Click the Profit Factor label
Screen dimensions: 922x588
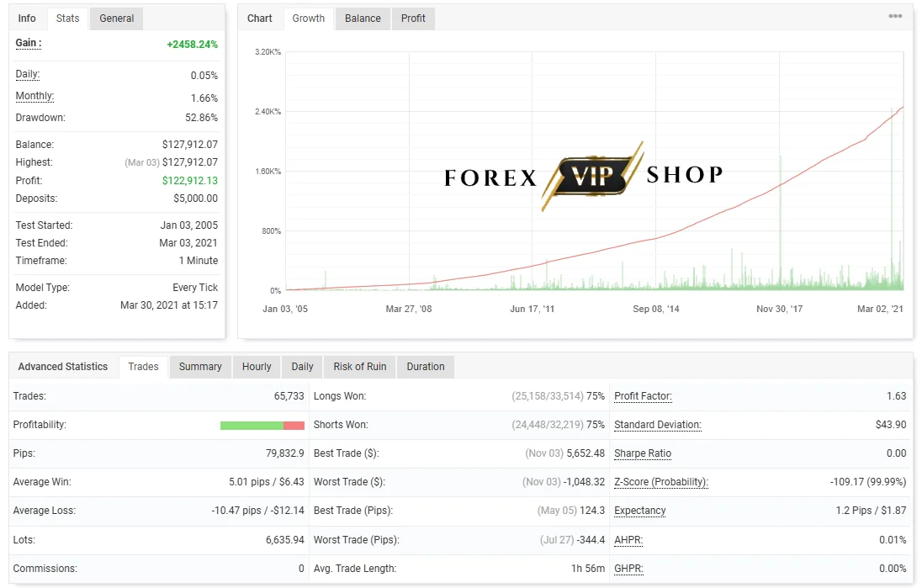point(643,396)
